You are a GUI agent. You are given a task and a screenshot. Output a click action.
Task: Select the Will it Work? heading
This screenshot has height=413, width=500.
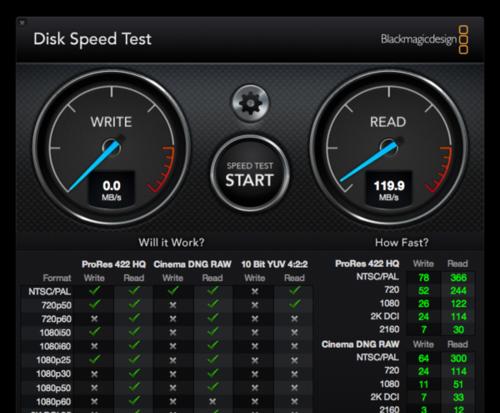tap(171, 242)
